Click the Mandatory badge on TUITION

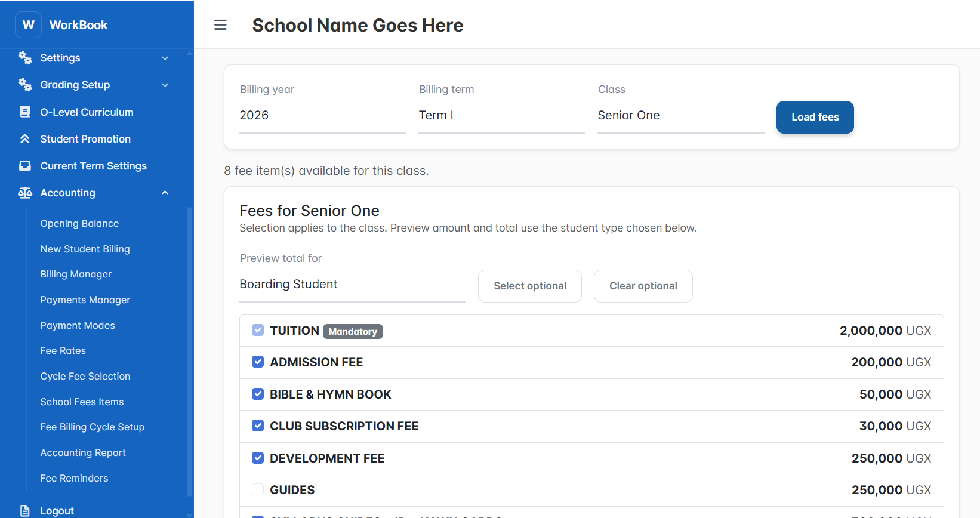coord(353,331)
